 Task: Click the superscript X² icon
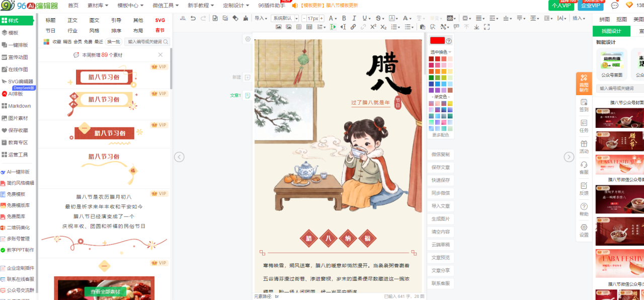click(x=373, y=27)
